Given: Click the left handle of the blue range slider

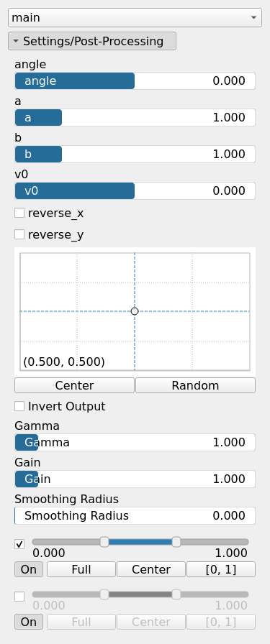Looking at the screenshot, I should 104,542.
